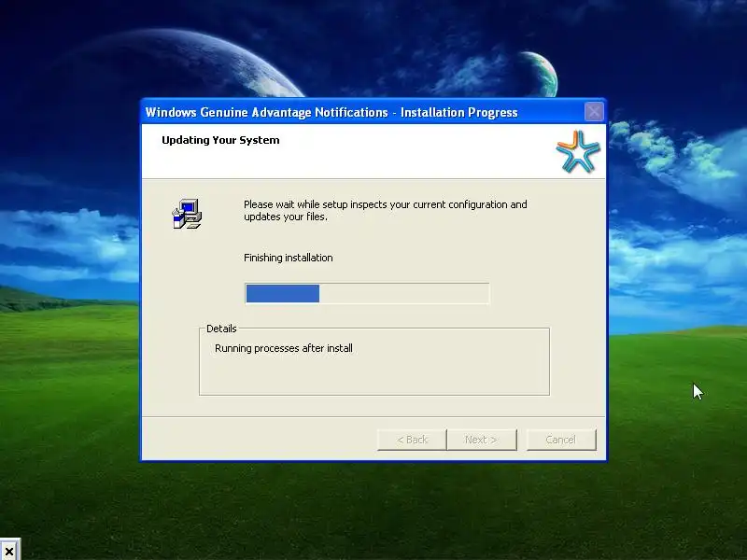The image size is (747, 560).
Task: Click the installation progress bar
Action: (x=367, y=293)
